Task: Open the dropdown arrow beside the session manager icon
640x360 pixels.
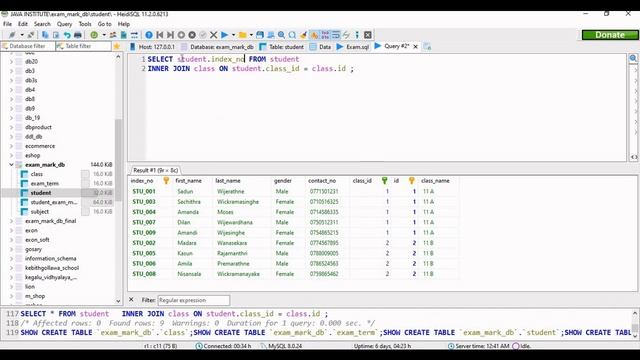Action: [22, 35]
